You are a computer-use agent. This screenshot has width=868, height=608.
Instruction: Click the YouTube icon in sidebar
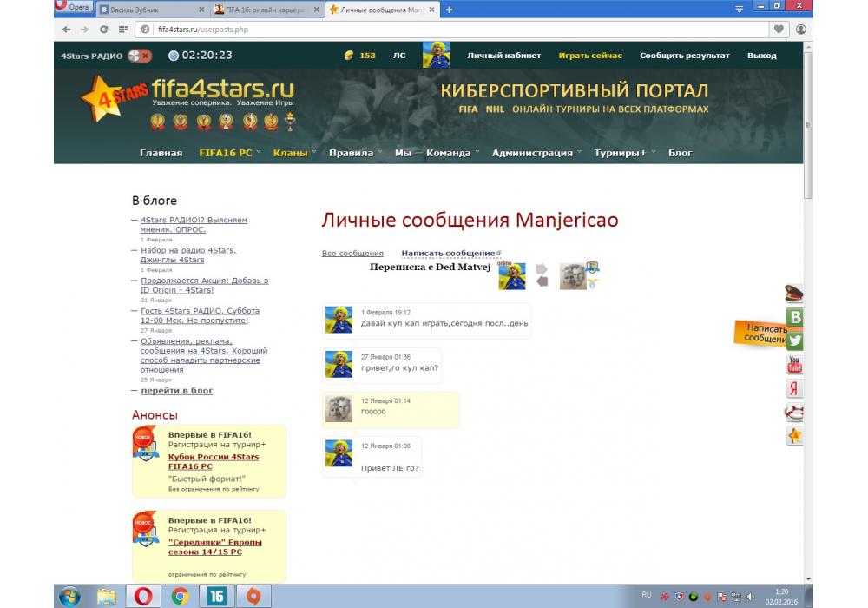794,365
